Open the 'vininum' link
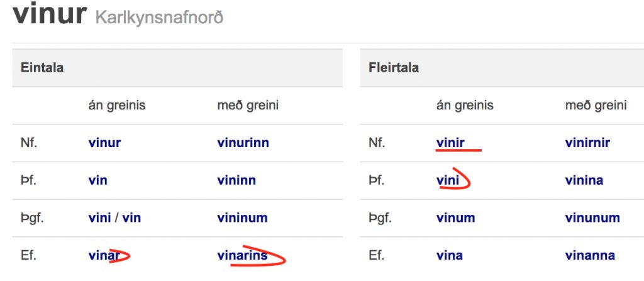644x281 pixels. 242,218
